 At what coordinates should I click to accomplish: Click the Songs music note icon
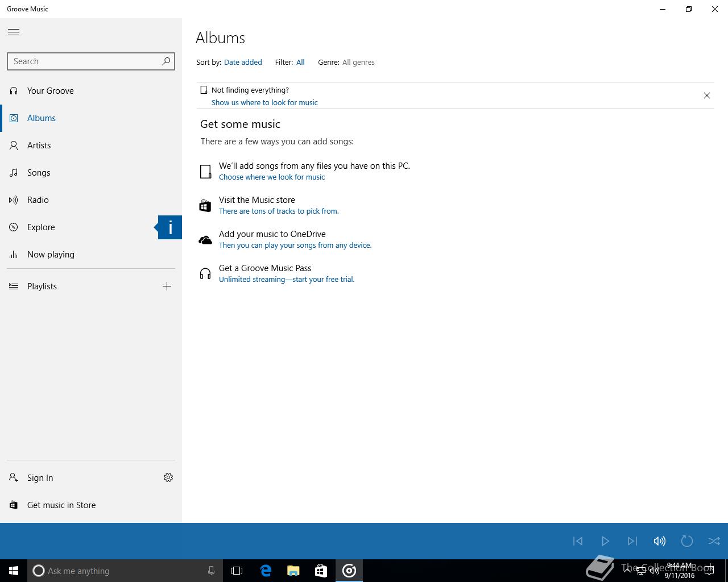pyautogui.click(x=14, y=173)
